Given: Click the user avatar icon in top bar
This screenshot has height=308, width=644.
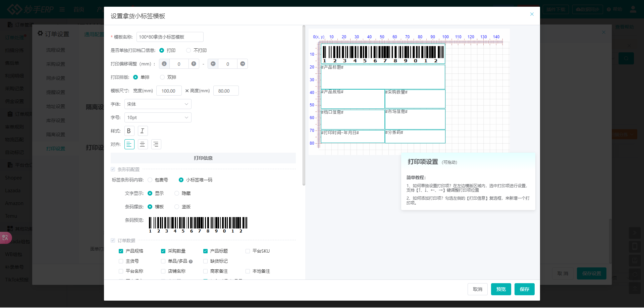Looking at the screenshot, I should click(633, 9).
